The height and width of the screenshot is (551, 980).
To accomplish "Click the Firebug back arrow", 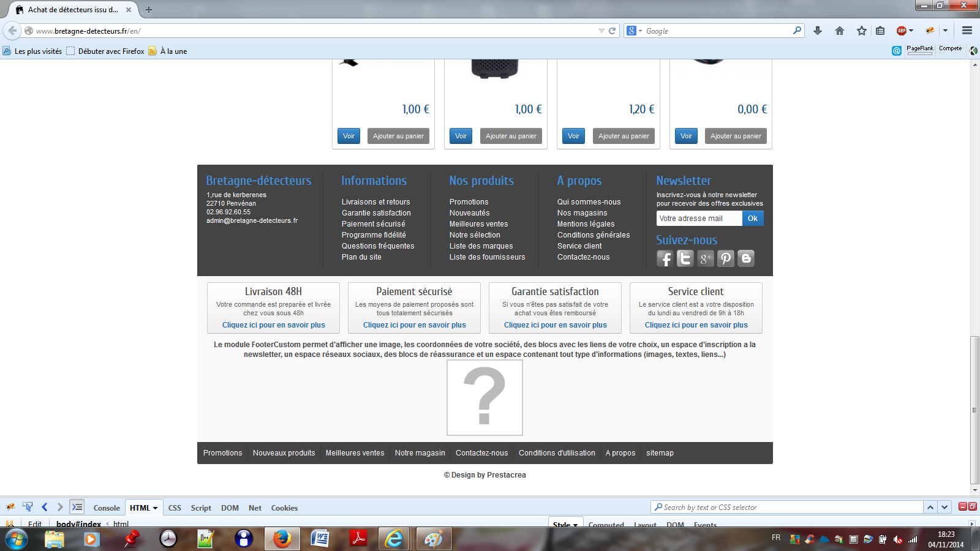I will point(44,507).
